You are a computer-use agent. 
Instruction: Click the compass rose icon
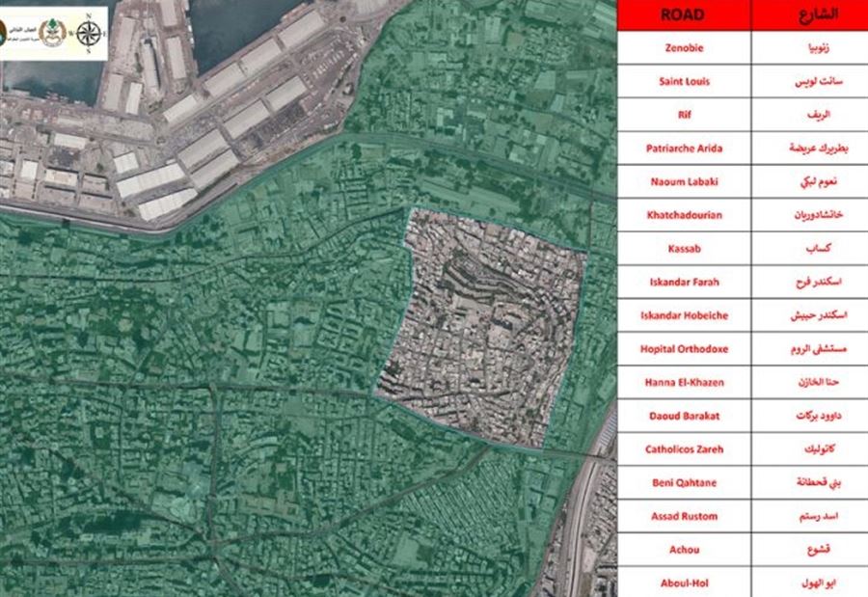tap(91, 35)
